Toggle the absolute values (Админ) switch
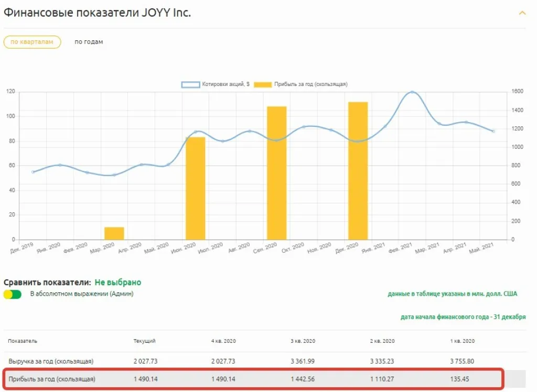Viewport: 537px width, 392px height. [x=12, y=294]
